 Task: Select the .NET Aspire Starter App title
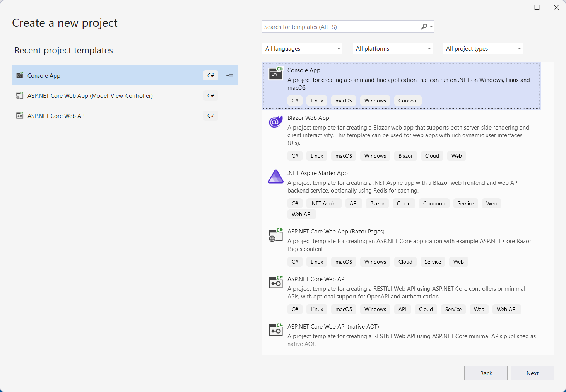point(317,173)
